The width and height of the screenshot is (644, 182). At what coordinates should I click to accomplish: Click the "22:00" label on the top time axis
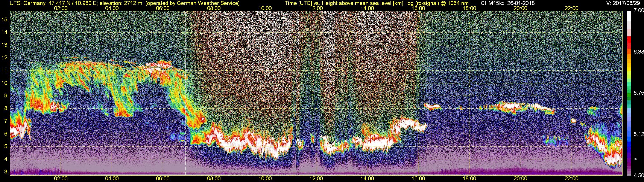(571, 8)
